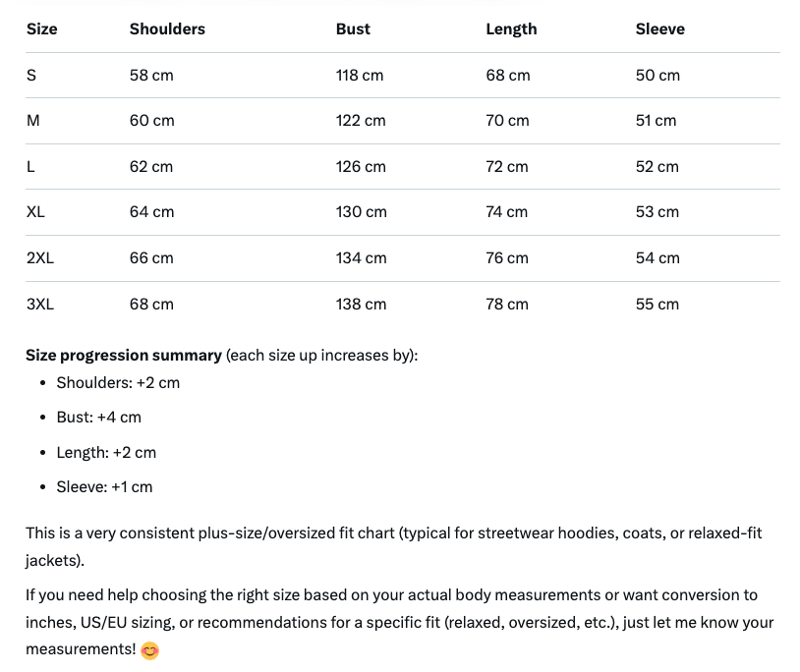Click the Shoulders column header

pyautogui.click(x=167, y=29)
